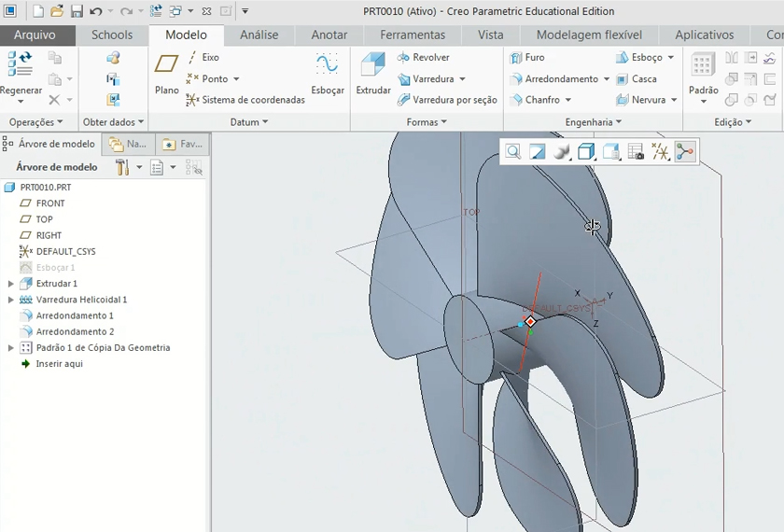This screenshot has height=532, width=784.
Task: Click the refit zoom icon in graphics toolbar
Action: (x=513, y=152)
